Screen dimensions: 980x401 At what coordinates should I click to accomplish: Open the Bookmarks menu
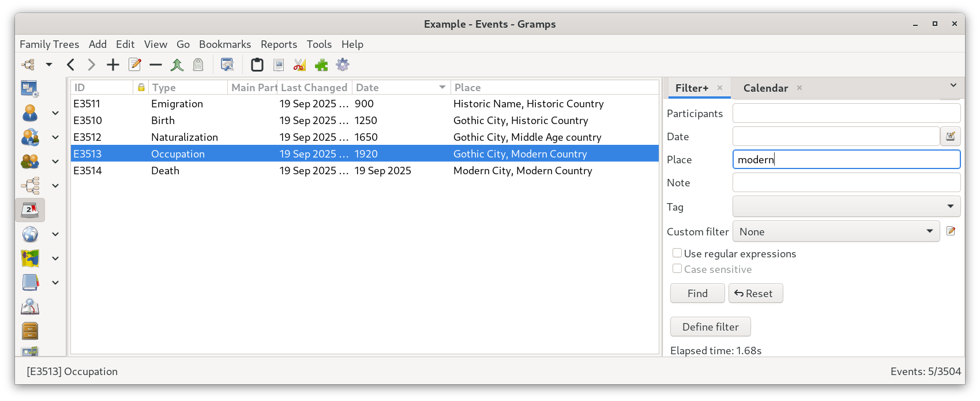pos(225,44)
